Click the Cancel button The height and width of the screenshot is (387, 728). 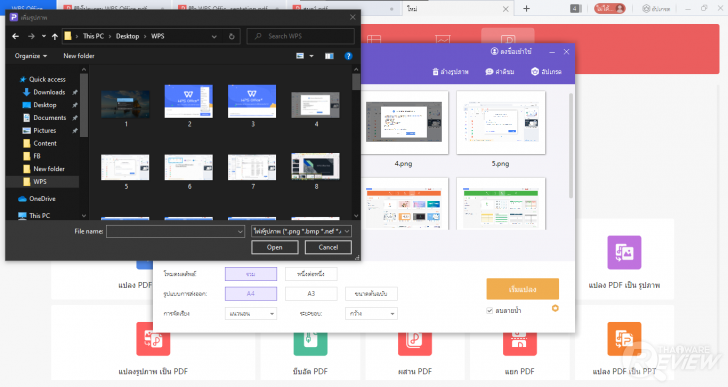[x=328, y=247]
